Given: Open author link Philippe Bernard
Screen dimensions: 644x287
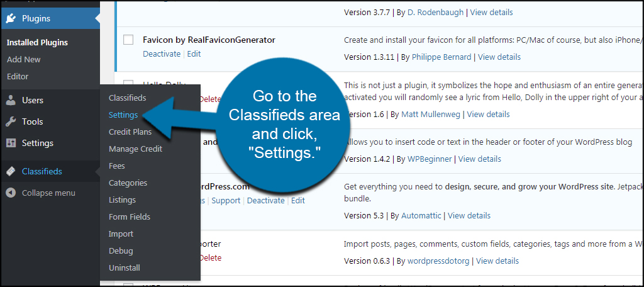Looking at the screenshot, I should pos(441,57).
